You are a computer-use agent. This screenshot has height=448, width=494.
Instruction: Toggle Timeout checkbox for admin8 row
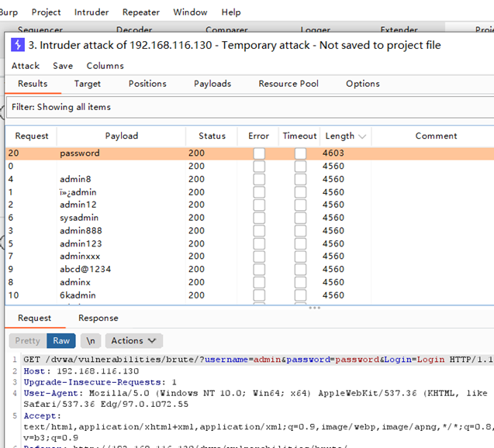(300, 179)
